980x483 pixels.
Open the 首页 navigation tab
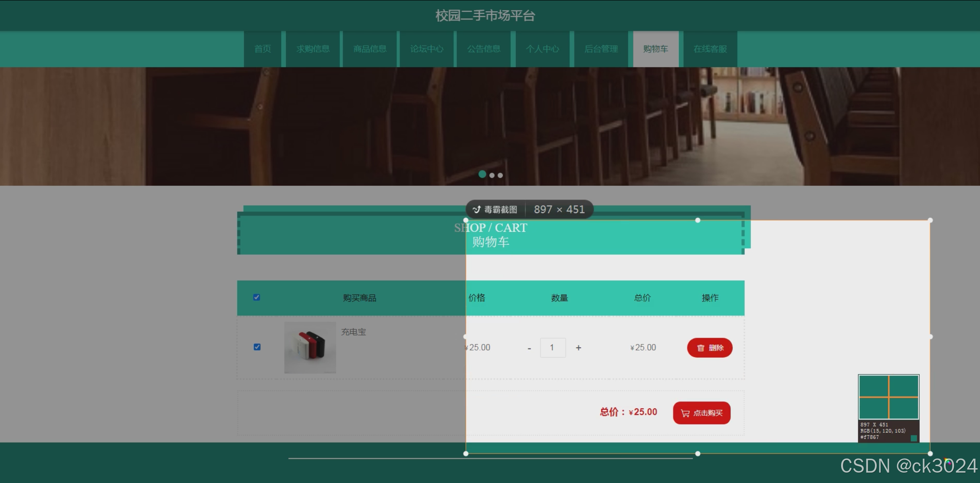coord(262,49)
